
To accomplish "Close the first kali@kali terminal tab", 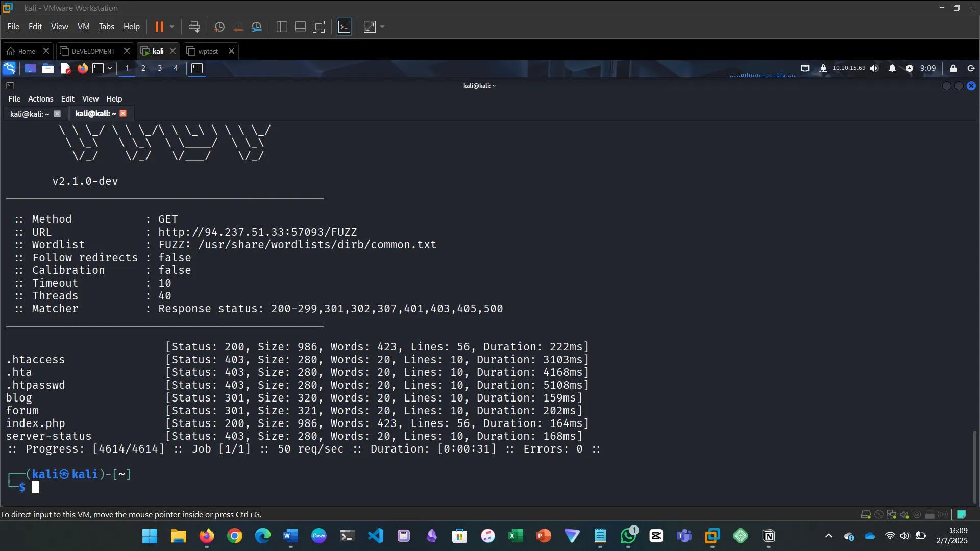I will (57, 113).
